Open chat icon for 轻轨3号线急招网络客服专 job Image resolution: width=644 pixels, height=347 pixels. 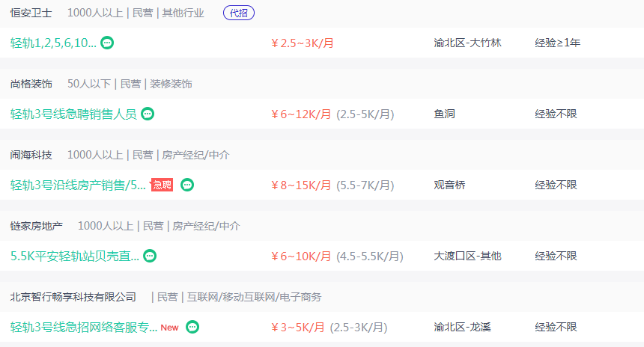pyautogui.click(x=192, y=327)
